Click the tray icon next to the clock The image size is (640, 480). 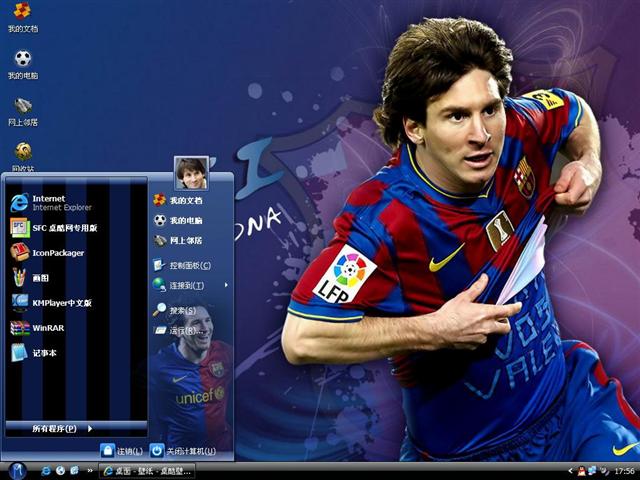[x=604, y=471]
